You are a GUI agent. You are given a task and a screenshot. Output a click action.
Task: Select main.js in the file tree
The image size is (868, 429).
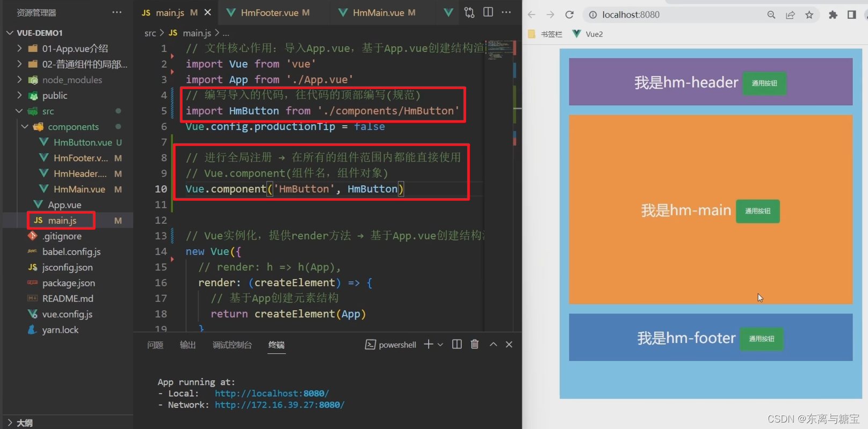(x=62, y=220)
